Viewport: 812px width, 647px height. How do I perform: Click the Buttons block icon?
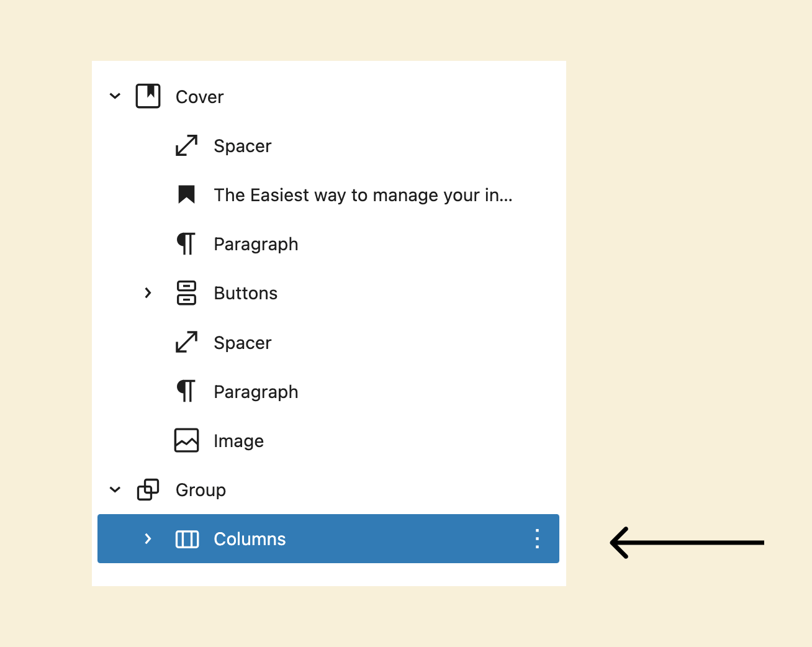(x=186, y=292)
